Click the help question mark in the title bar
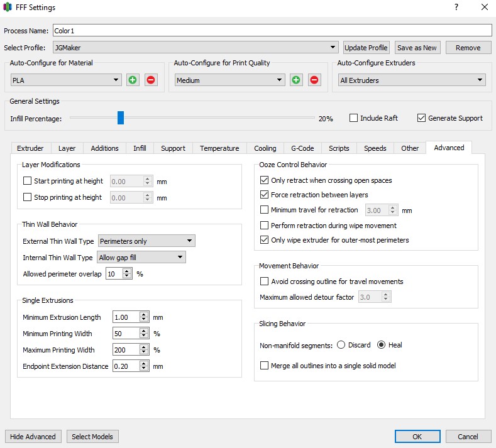 (456, 7)
